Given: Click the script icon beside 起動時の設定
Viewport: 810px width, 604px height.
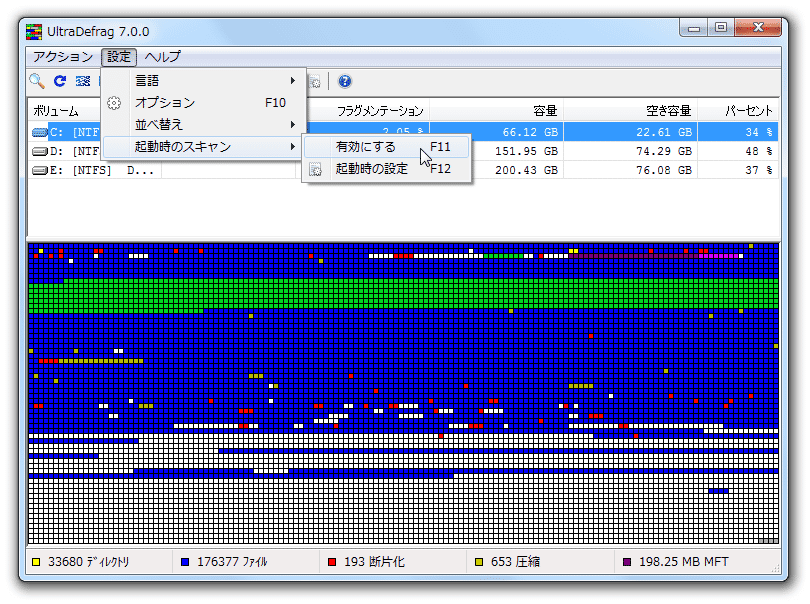Looking at the screenshot, I should pyautogui.click(x=315, y=169).
